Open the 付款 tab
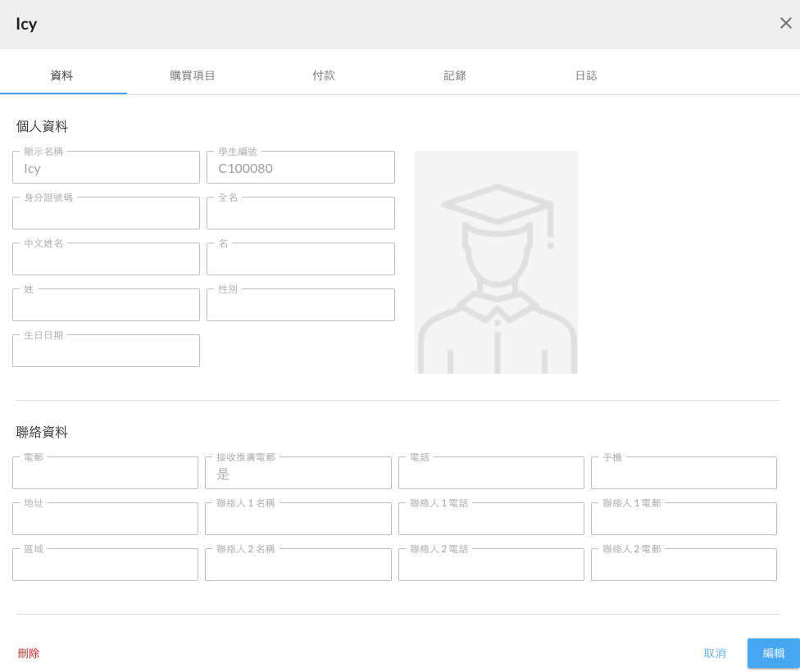The image size is (800, 672). pyautogui.click(x=324, y=75)
